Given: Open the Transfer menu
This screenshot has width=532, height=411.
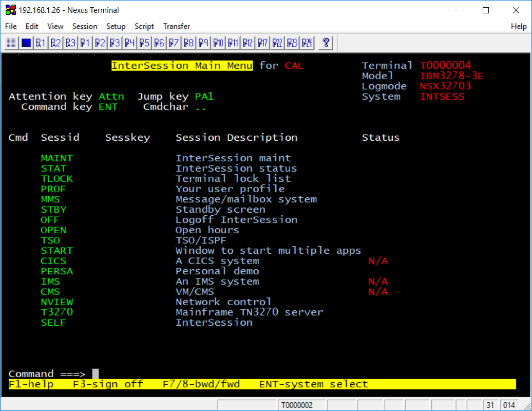Looking at the screenshot, I should click(176, 26).
